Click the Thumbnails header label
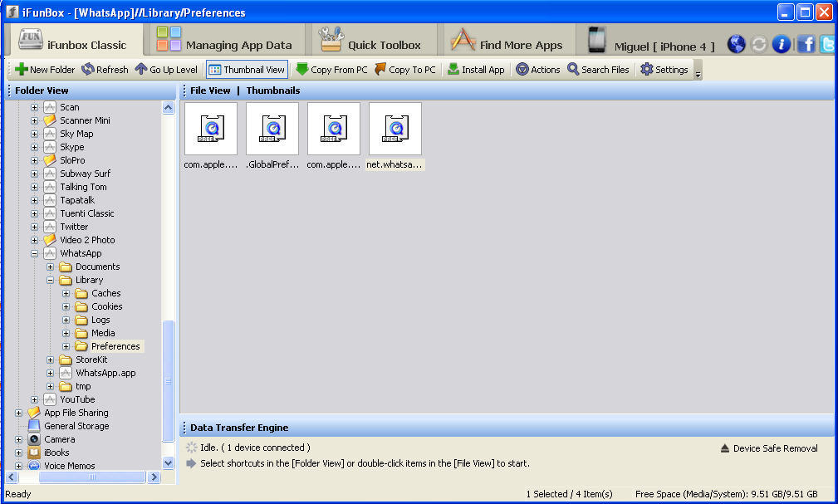838x504 pixels. pos(273,91)
